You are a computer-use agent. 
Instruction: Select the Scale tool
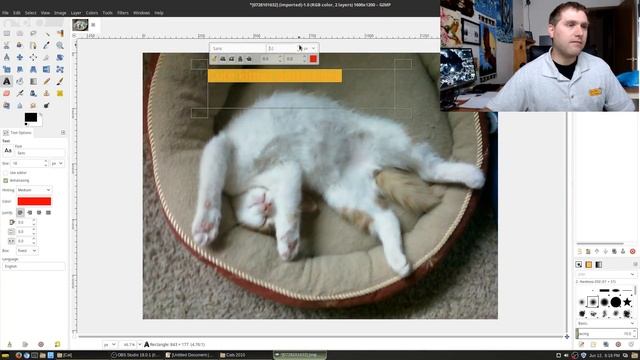coord(7,69)
